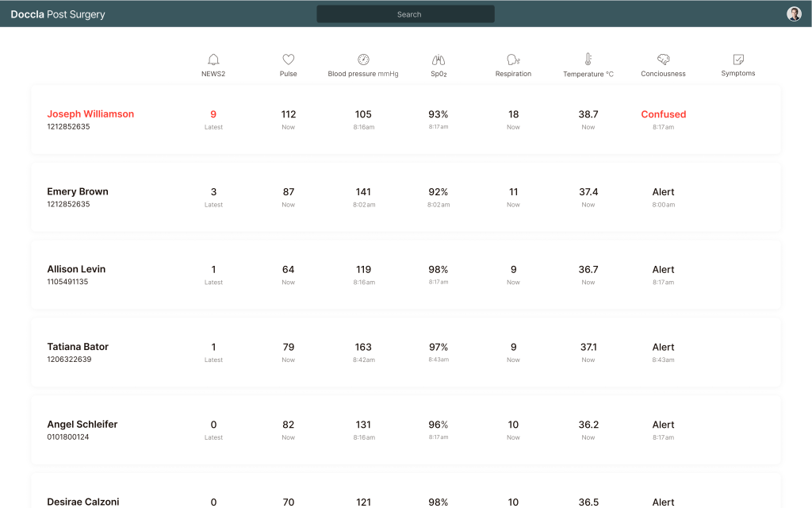Select Emery Brown's blood pressure 141
The image size is (812, 508).
[x=363, y=192]
